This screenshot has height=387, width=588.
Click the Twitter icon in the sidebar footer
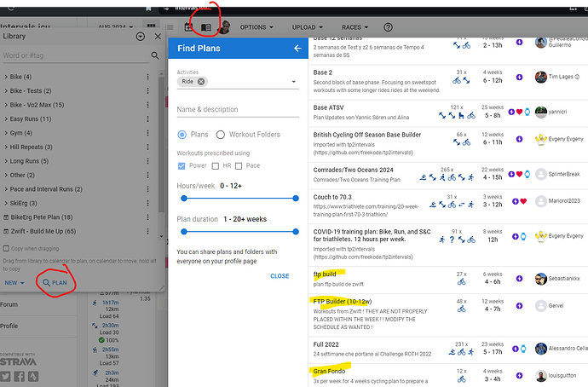5,376
